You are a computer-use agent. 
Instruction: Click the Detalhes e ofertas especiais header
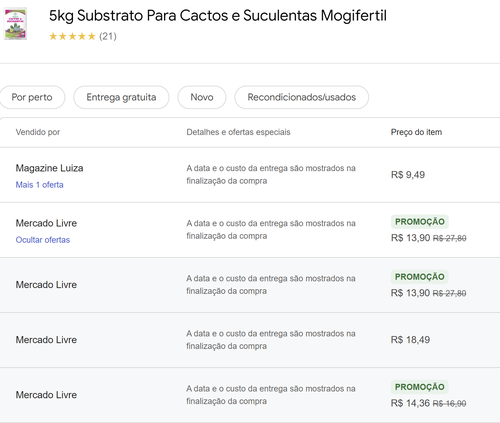click(238, 132)
